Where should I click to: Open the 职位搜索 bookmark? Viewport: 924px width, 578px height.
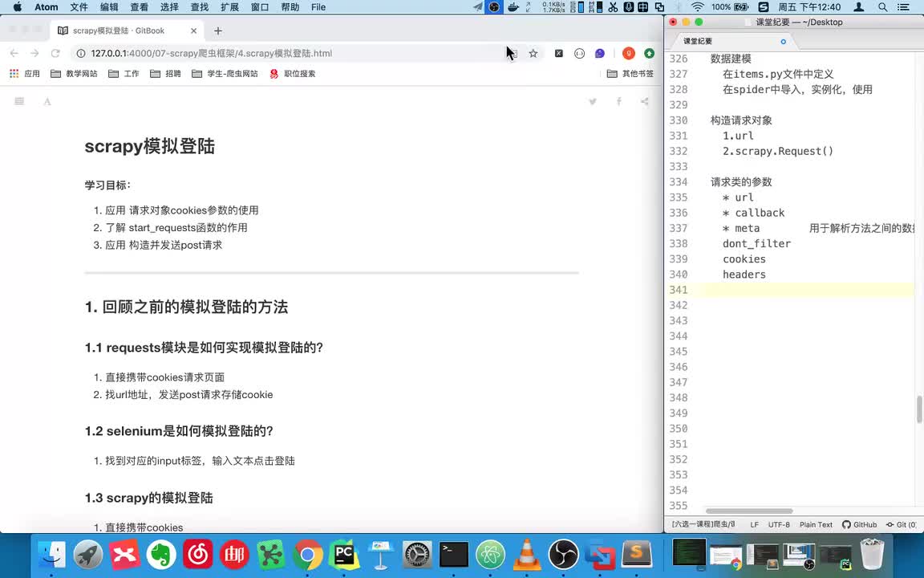coord(292,74)
